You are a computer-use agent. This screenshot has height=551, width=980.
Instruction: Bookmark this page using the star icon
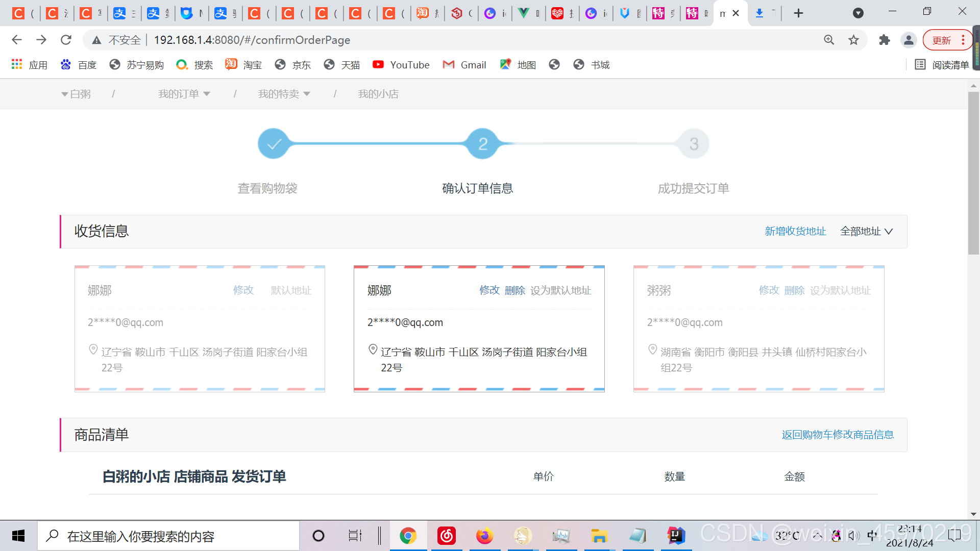tap(854, 40)
